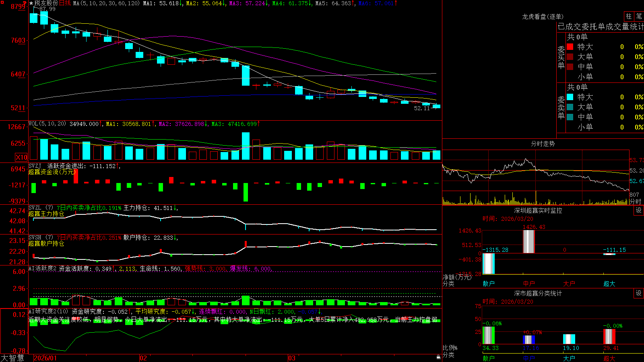The image size is (644, 362).
Task: Select the 深圳超赢实时监控 panel title
Action: click(538, 210)
